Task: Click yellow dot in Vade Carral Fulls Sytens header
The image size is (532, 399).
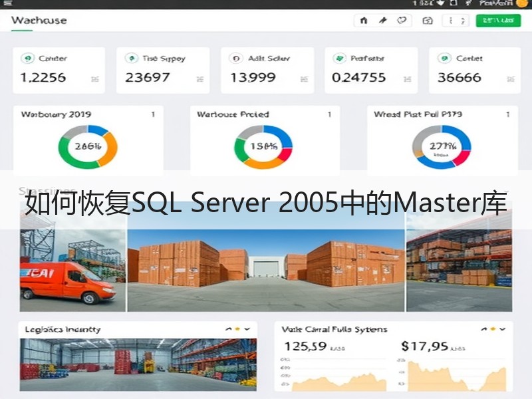Action: coord(493,329)
